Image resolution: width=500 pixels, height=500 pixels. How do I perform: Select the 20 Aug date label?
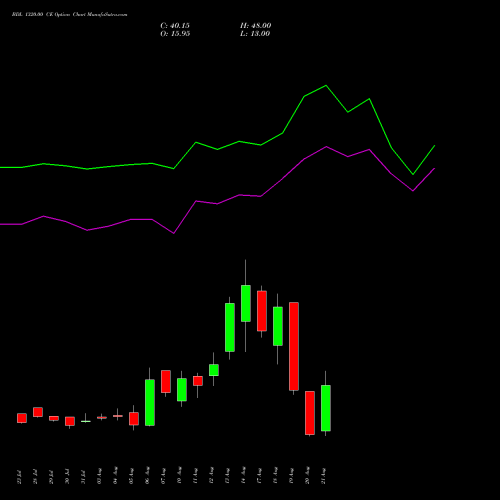(x=307, y=476)
